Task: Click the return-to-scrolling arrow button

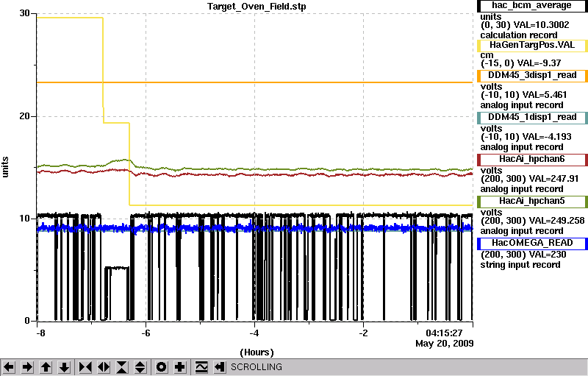Action: pos(220,367)
